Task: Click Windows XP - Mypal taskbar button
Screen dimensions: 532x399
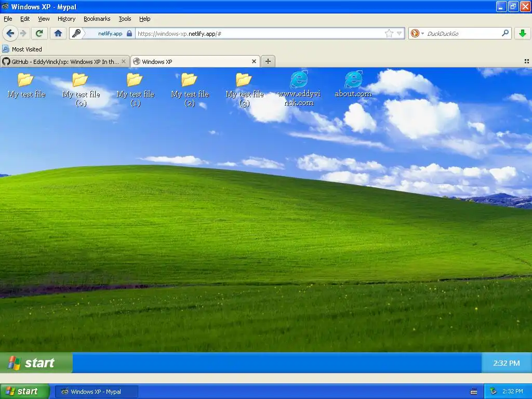Action: (x=96, y=392)
